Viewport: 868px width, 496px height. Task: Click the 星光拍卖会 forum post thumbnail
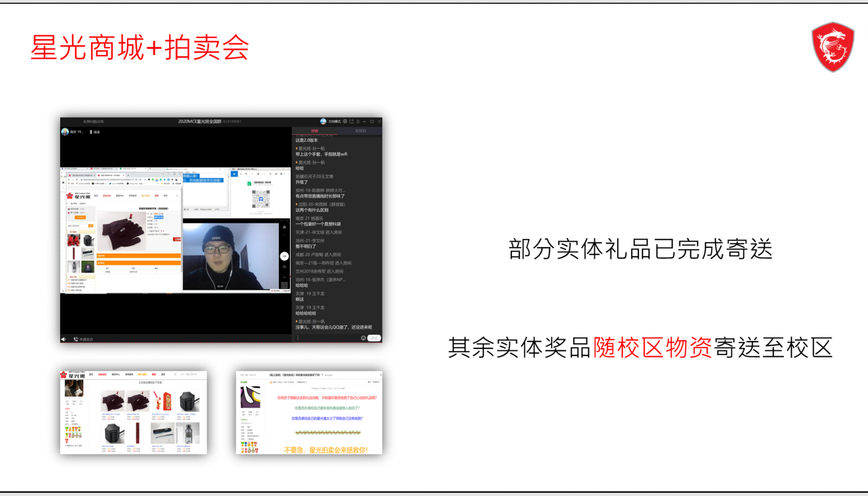click(309, 413)
